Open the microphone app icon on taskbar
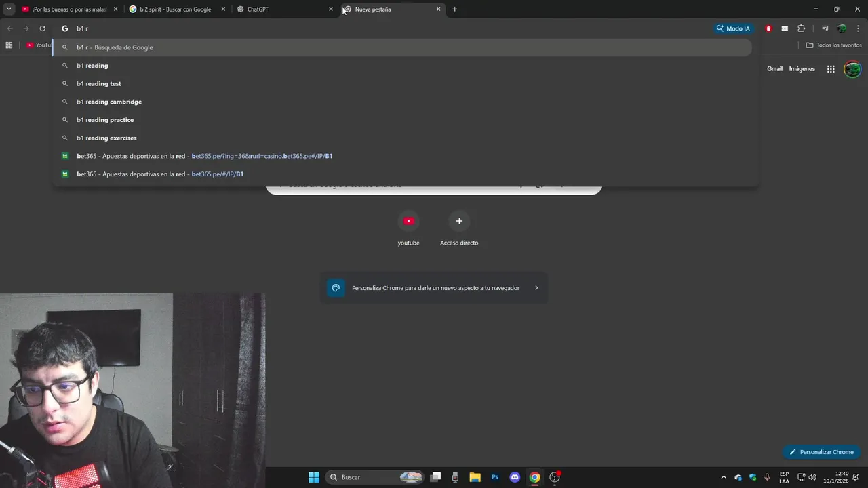868x488 pixels. (455, 477)
